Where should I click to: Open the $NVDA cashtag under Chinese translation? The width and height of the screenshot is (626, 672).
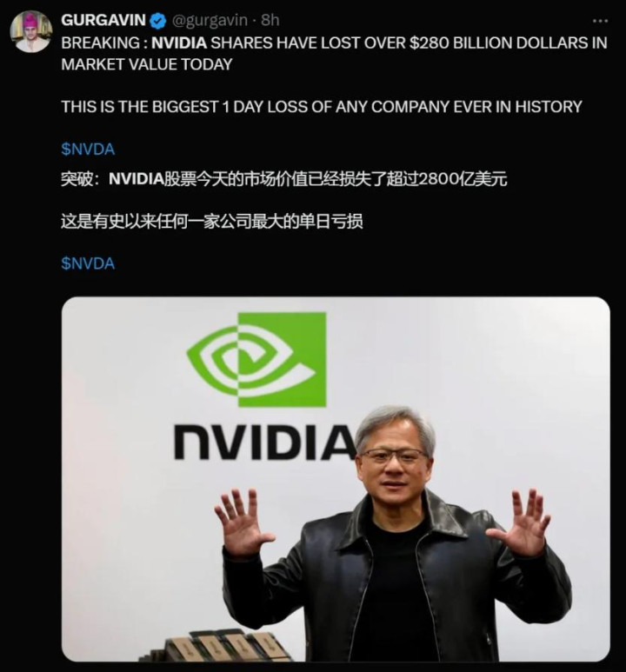(x=88, y=263)
